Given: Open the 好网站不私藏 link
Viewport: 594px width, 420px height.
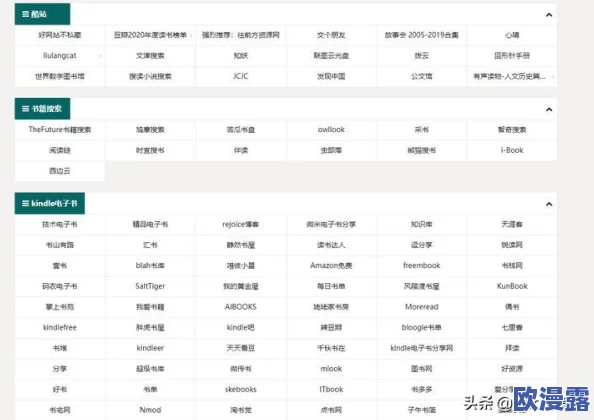Looking at the screenshot, I should 60,35.
